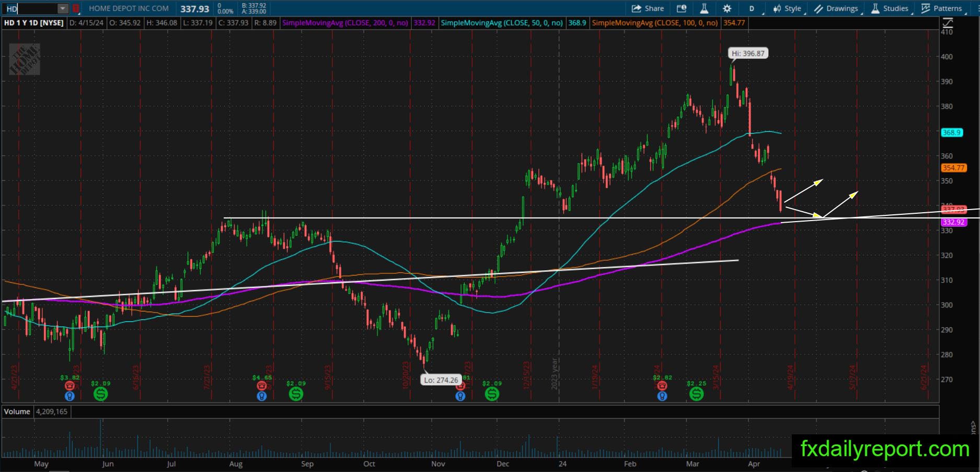Image resolution: width=980 pixels, height=472 pixels.
Task: Click the red earnings phone icon labeled $4.65
Action: point(262,386)
